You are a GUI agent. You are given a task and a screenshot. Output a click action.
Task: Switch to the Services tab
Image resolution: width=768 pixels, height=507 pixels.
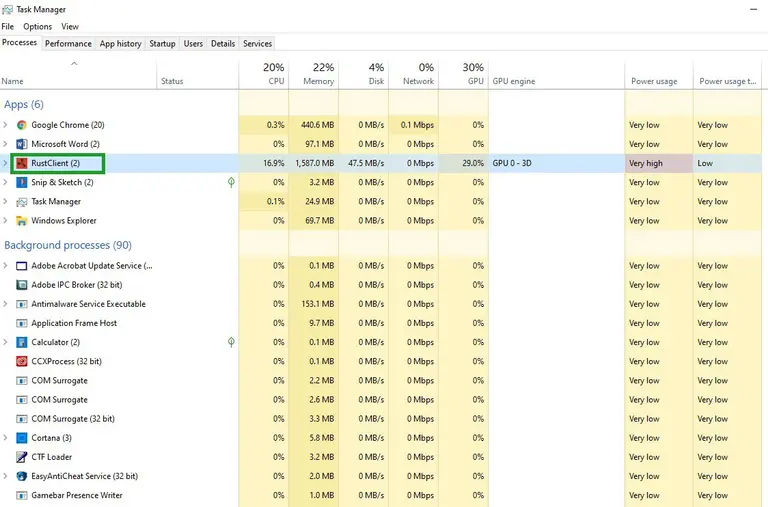point(257,44)
